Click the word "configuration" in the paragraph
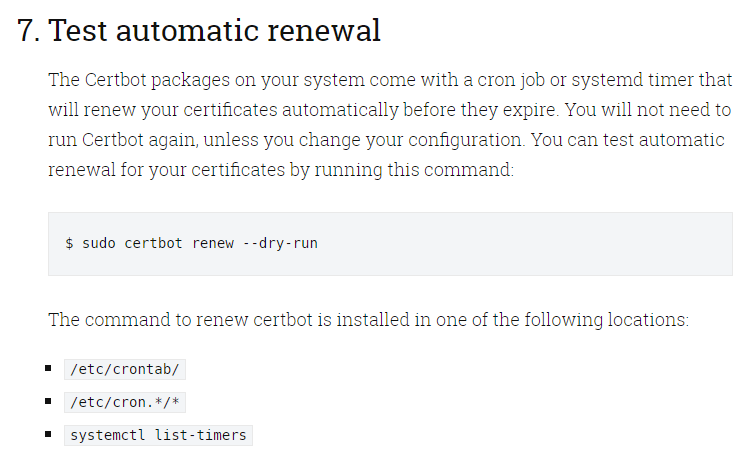This screenshot has height=463, width=752. point(465,140)
